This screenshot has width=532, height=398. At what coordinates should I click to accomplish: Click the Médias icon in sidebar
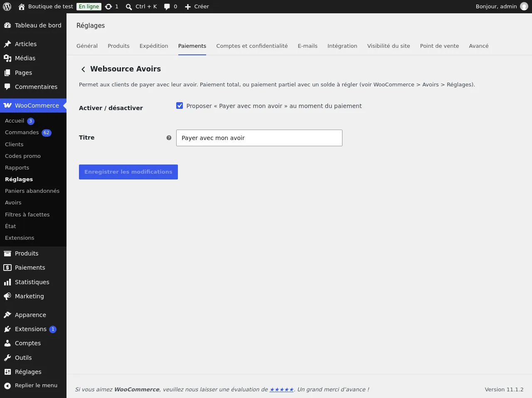(x=7, y=58)
